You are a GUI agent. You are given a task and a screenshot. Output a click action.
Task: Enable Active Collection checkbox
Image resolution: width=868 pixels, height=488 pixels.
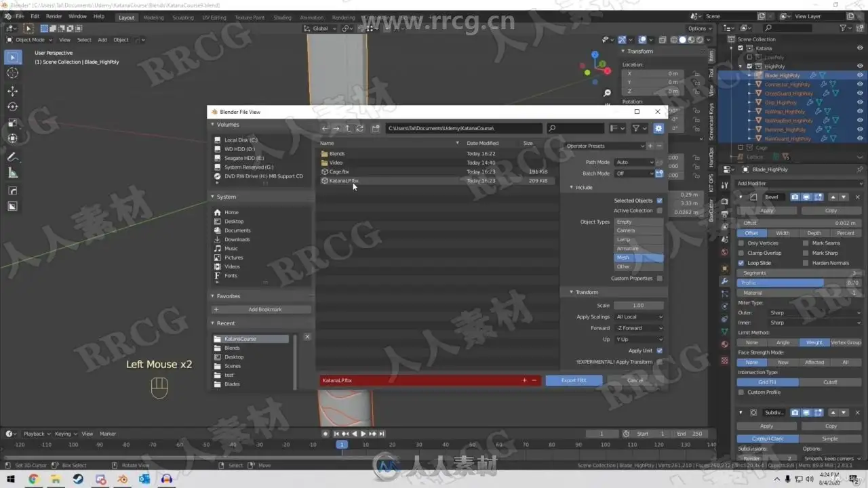click(659, 211)
